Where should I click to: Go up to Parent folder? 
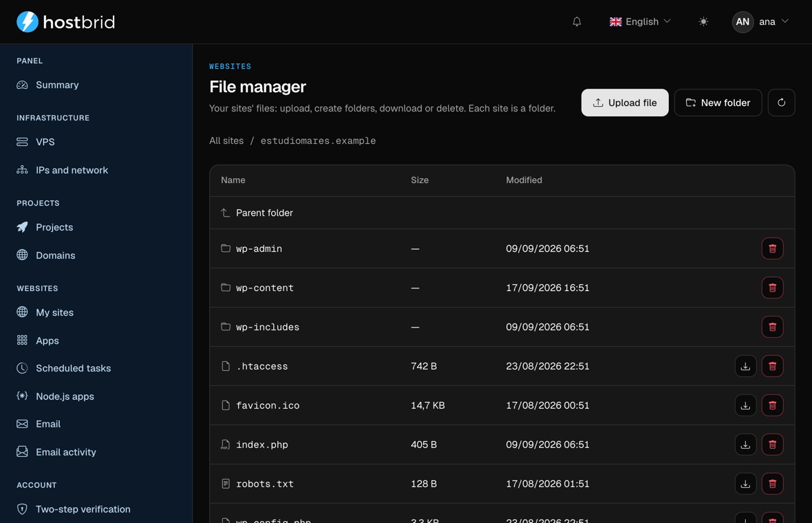264,213
